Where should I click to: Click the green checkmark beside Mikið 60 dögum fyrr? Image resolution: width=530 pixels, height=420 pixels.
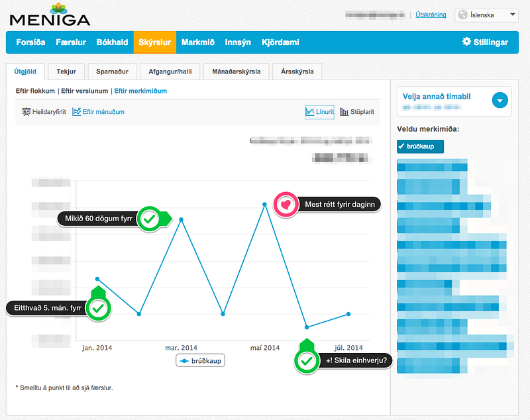point(149,219)
